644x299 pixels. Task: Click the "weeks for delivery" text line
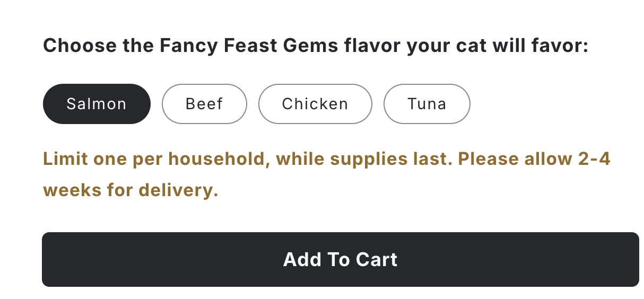[x=130, y=190]
